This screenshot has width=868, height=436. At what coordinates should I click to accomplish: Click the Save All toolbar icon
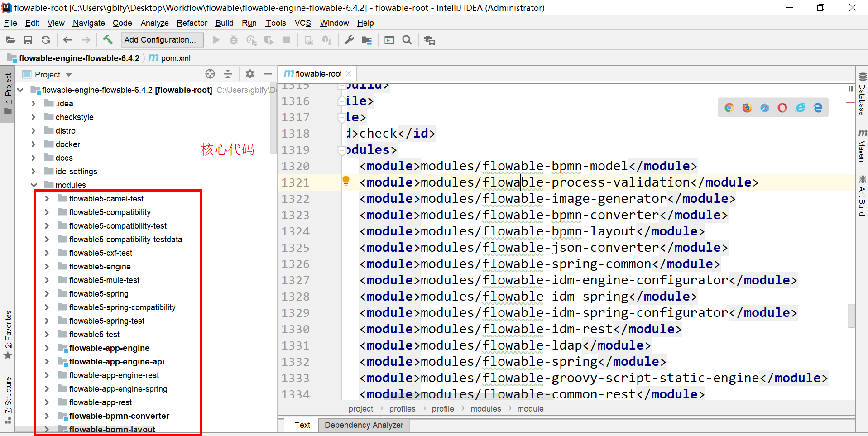[x=28, y=40]
